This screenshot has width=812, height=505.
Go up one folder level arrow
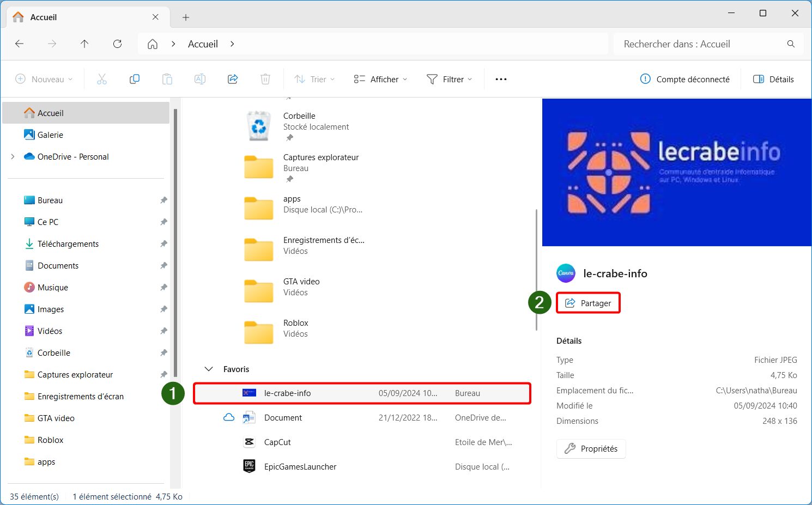click(84, 44)
